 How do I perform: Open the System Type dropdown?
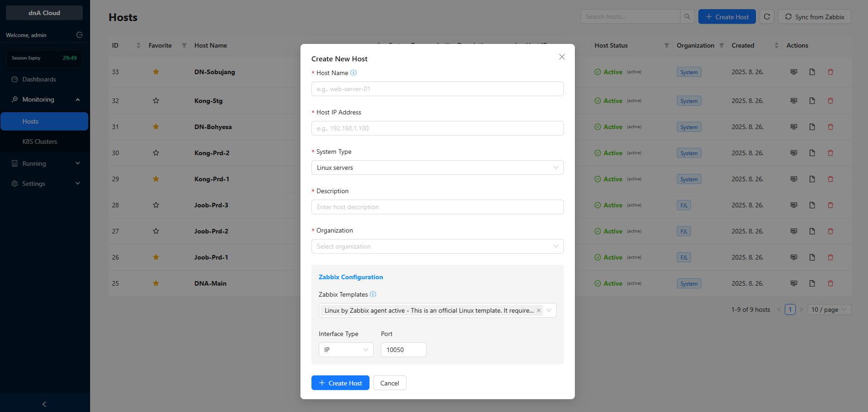click(x=437, y=168)
